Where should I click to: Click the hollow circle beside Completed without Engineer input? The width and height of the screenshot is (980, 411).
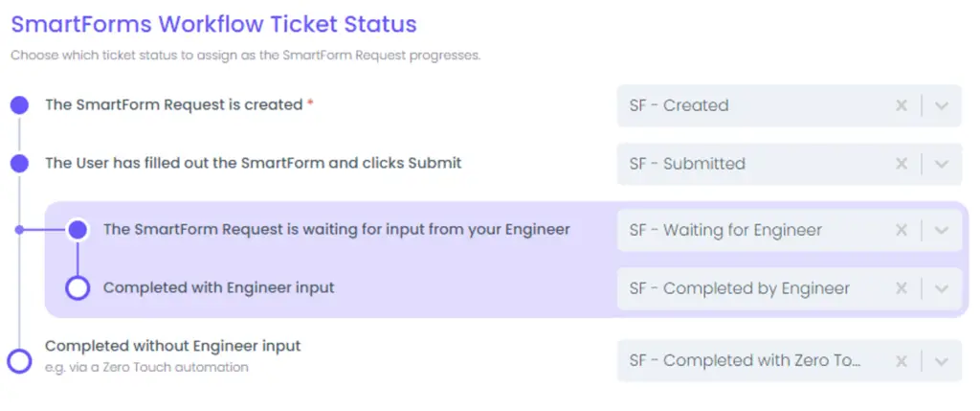pyautogui.click(x=19, y=360)
